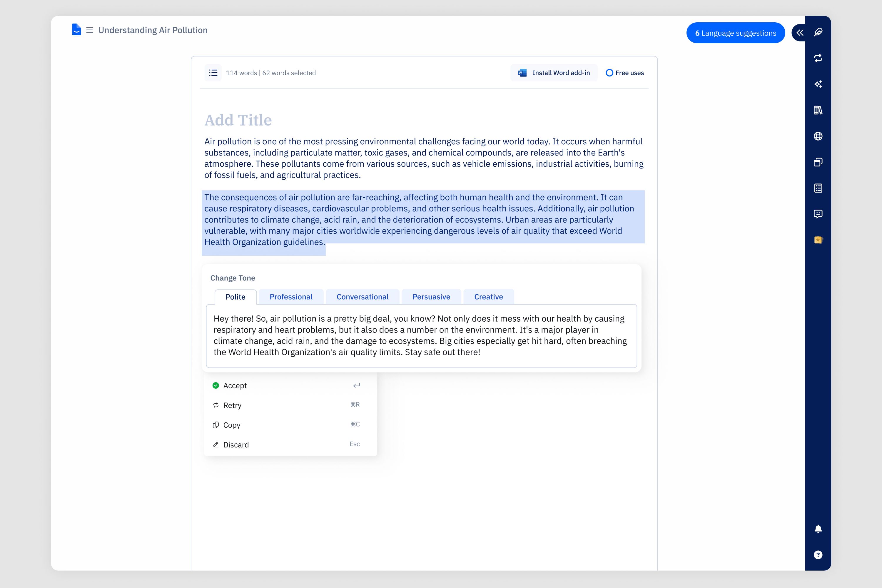Viewport: 882px width, 588px height.
Task: Open the sparkle AI tools icon
Action: tap(818, 84)
